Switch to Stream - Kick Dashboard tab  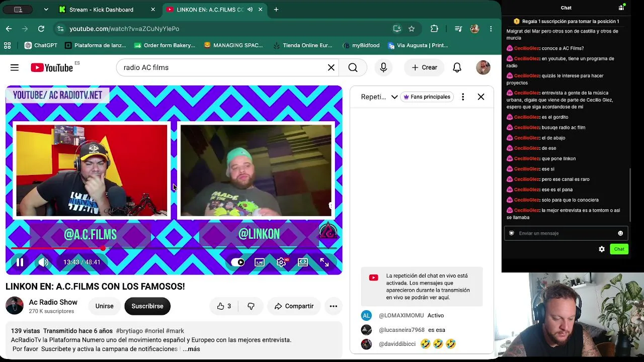(106, 10)
